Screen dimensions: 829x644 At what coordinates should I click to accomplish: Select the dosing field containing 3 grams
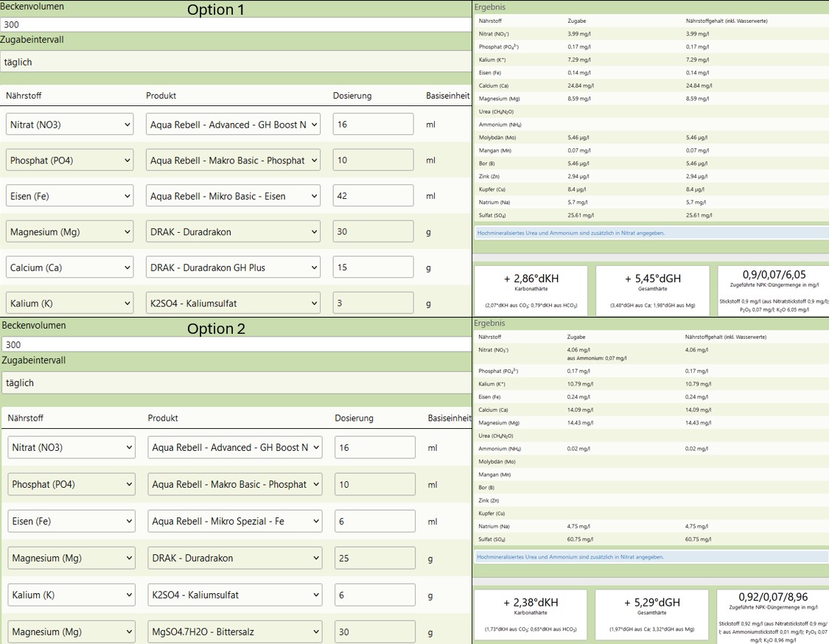coord(373,303)
